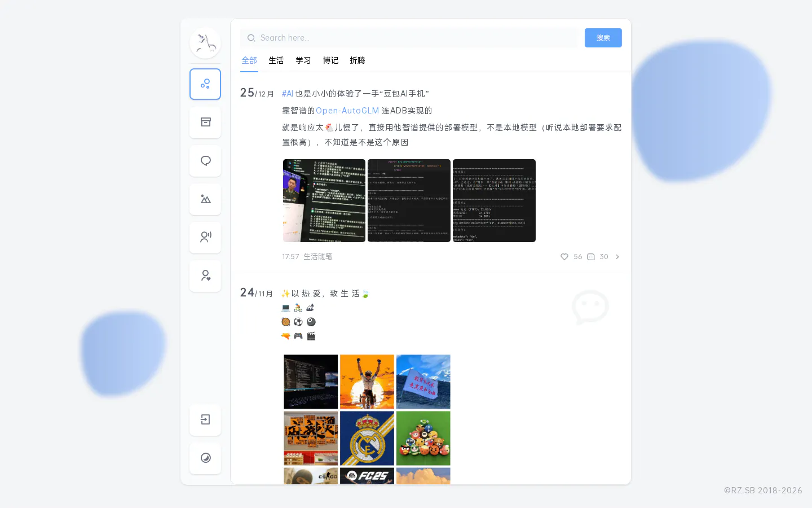This screenshot has width=812, height=508.
Task: Open the person-with-heart icon in sidebar
Action: (205, 276)
